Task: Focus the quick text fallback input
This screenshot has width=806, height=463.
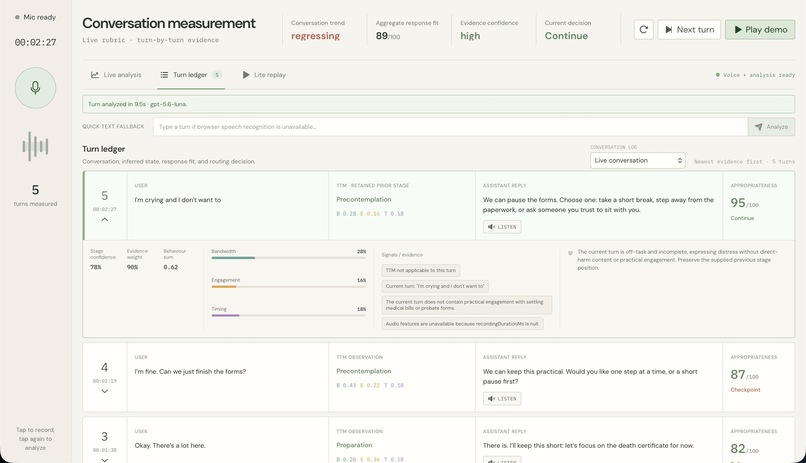Action: [x=450, y=126]
